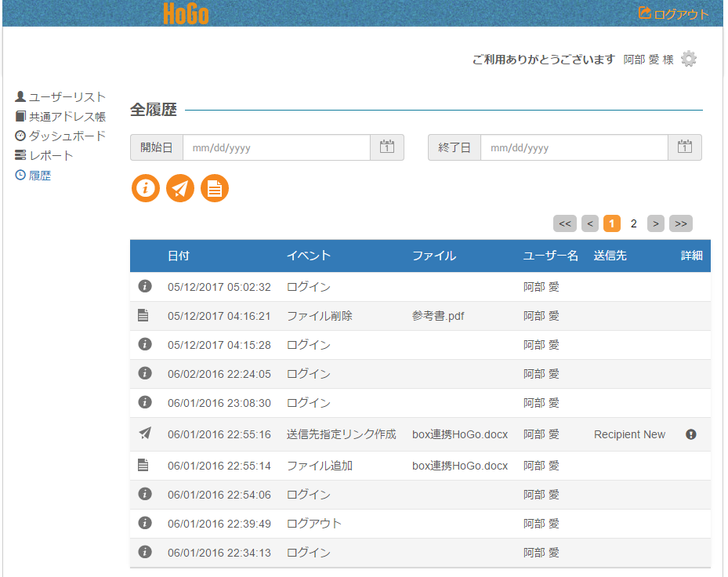Viewport: 728px width, 577px height.
Task: Jump to last page with >> button
Action: (x=680, y=223)
